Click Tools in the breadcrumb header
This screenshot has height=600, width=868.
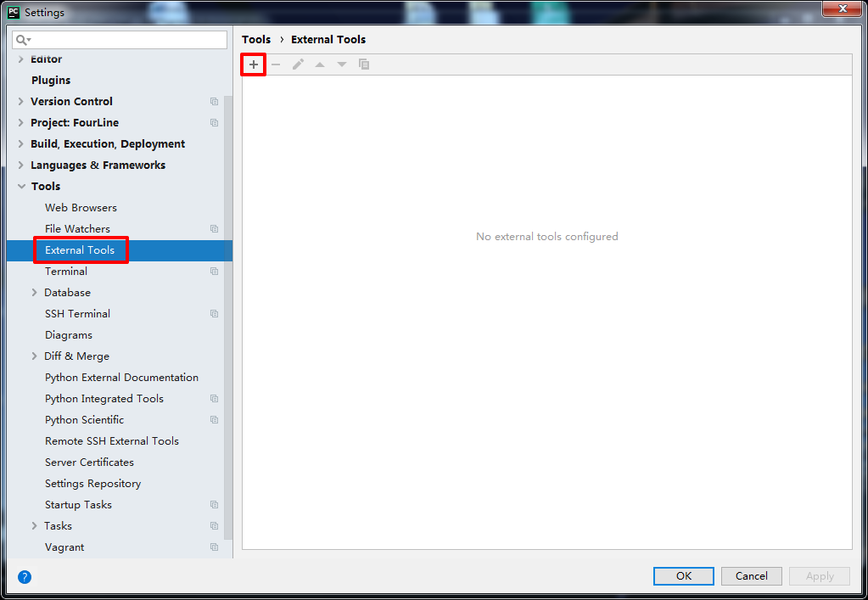(x=256, y=39)
